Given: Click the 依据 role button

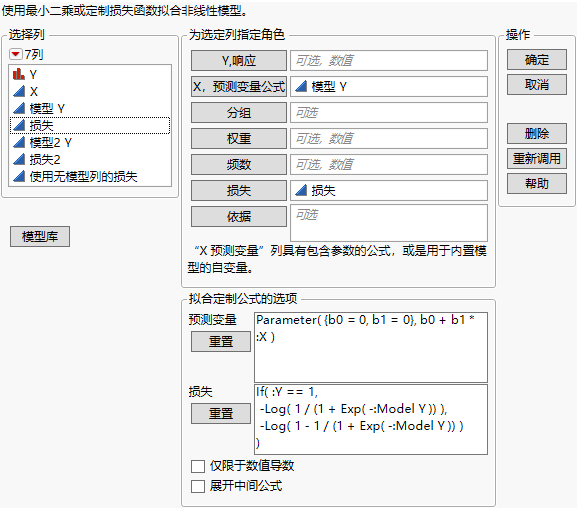Looking at the screenshot, I should [x=239, y=216].
